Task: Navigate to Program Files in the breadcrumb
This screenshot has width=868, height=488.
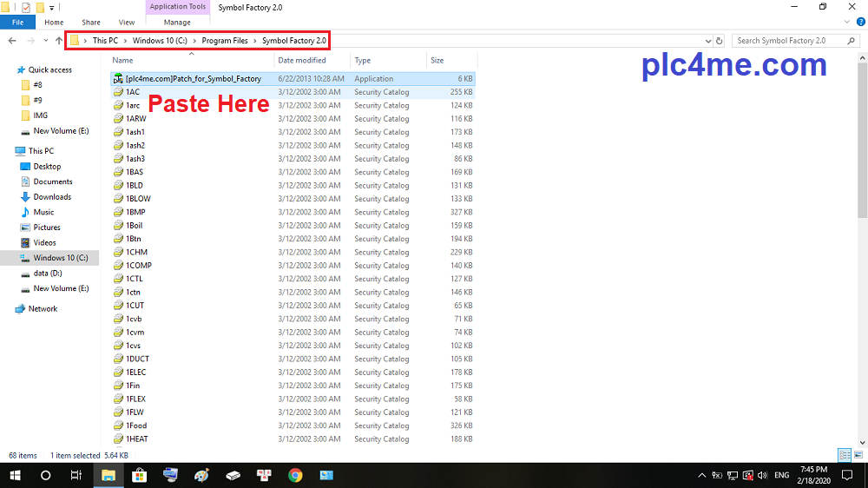Action: (x=224, y=41)
